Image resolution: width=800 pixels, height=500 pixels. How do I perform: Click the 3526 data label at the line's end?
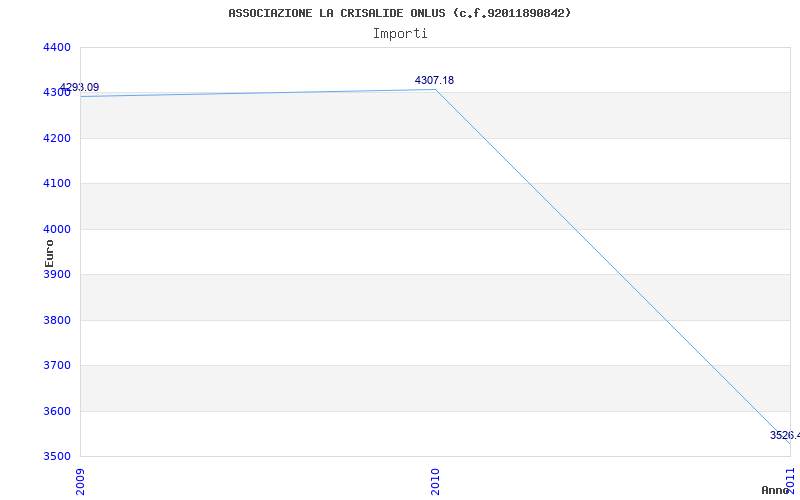785,435
